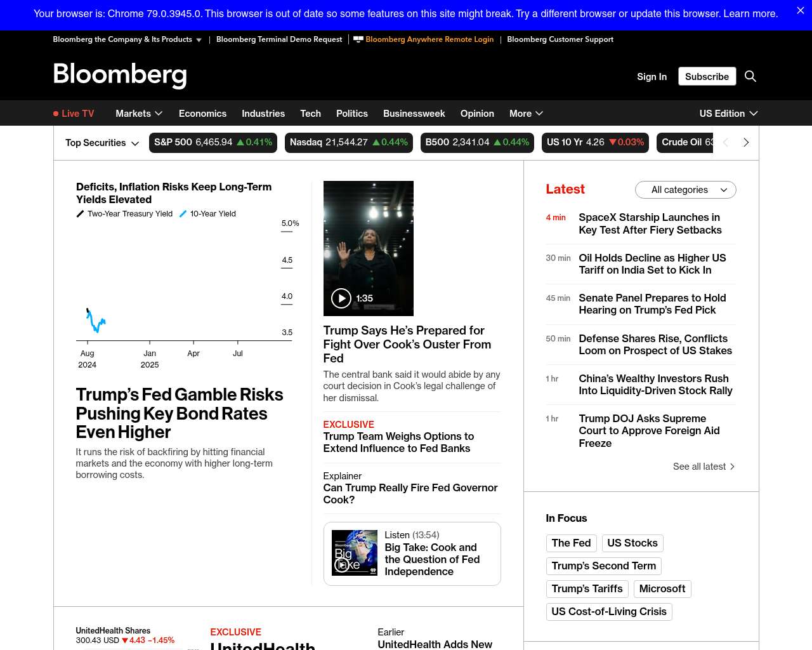Open Defense Shares Rise story
This screenshot has height=650, width=812.
pyautogui.click(x=655, y=345)
